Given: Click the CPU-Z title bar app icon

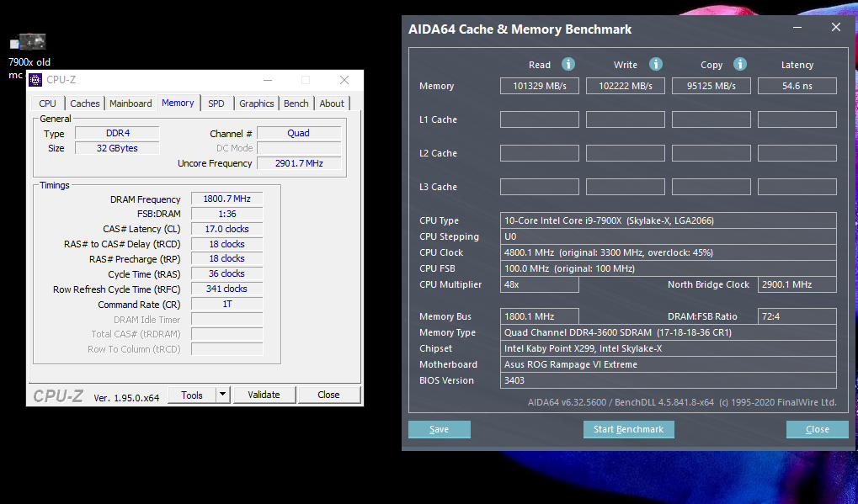Looking at the screenshot, I should pyautogui.click(x=35, y=80).
